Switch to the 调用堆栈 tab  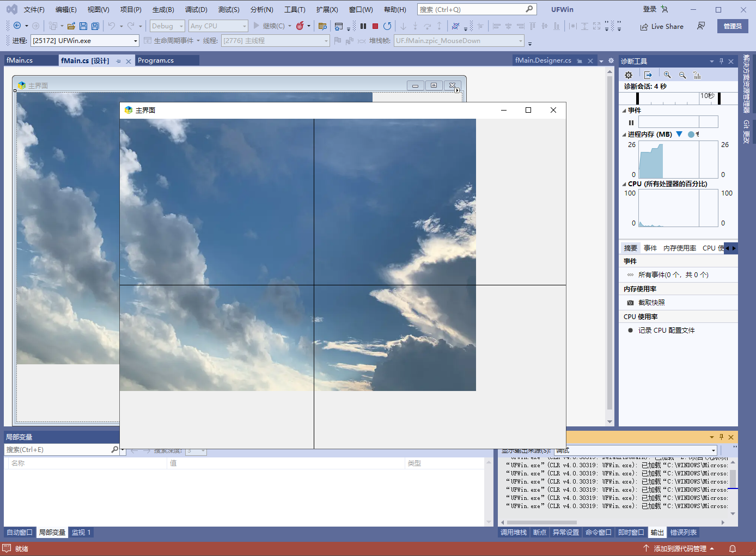point(514,533)
